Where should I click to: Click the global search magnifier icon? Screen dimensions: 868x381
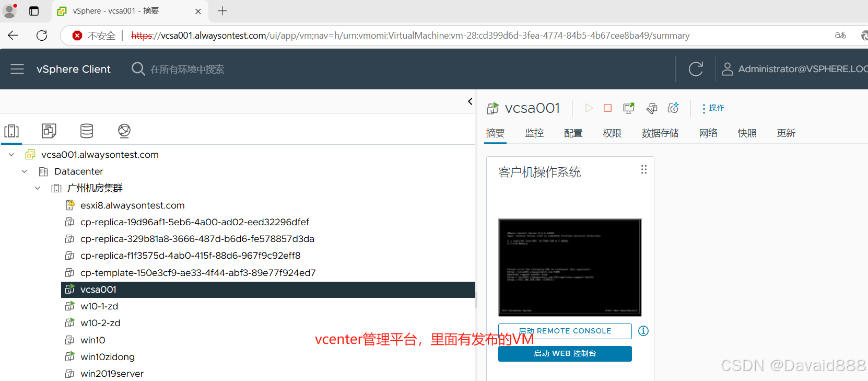coord(138,69)
